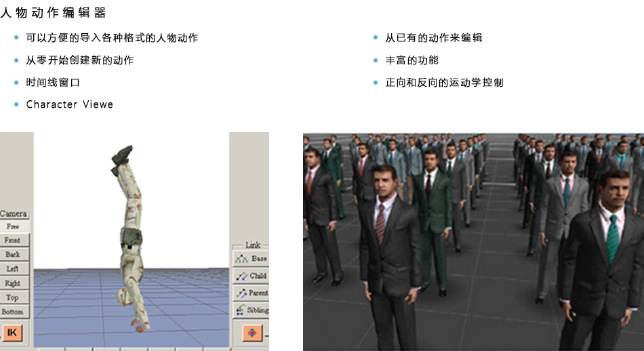Click the '人物动作编辑器' heading

click(x=53, y=13)
